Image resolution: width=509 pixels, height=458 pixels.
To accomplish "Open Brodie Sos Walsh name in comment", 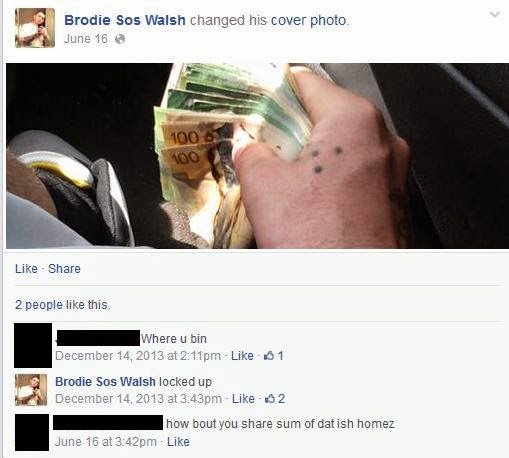I will pyautogui.click(x=105, y=382).
